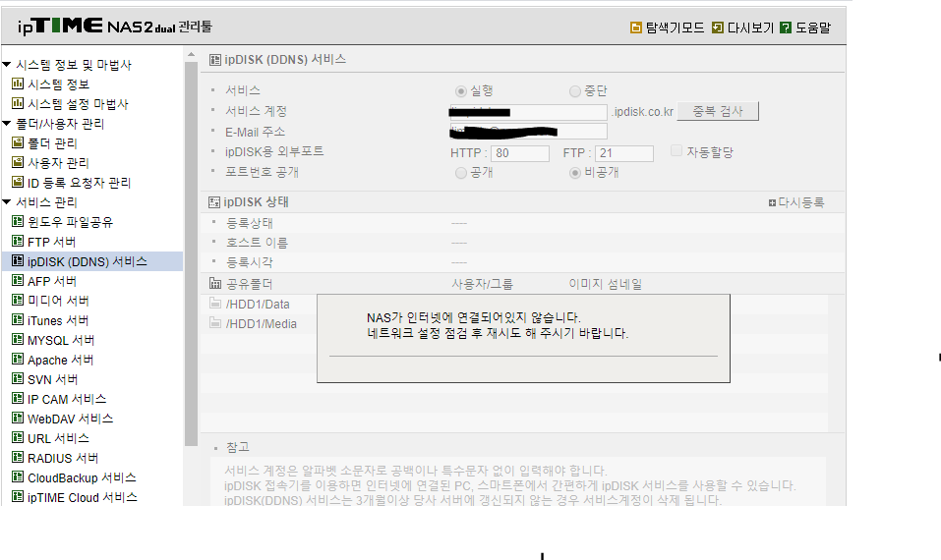Open 시스템 정보 page from sidebar
The image size is (941, 560).
pyautogui.click(x=58, y=84)
